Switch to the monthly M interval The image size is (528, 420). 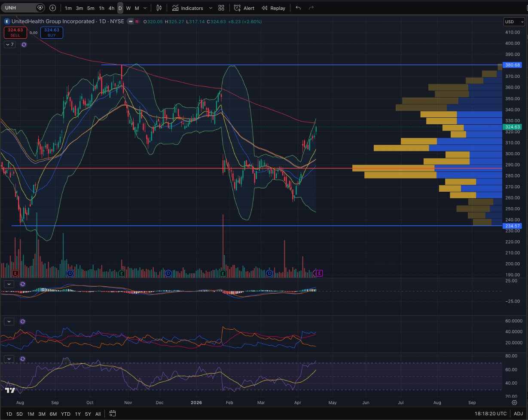(137, 8)
